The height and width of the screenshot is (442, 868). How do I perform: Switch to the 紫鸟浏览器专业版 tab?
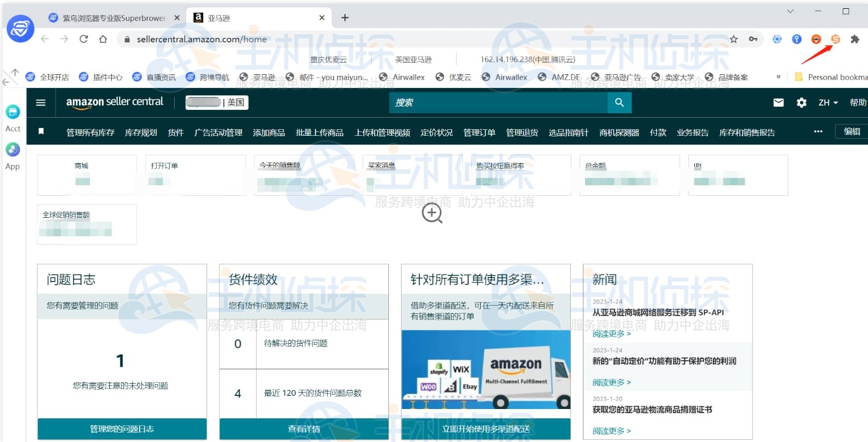coord(114,18)
